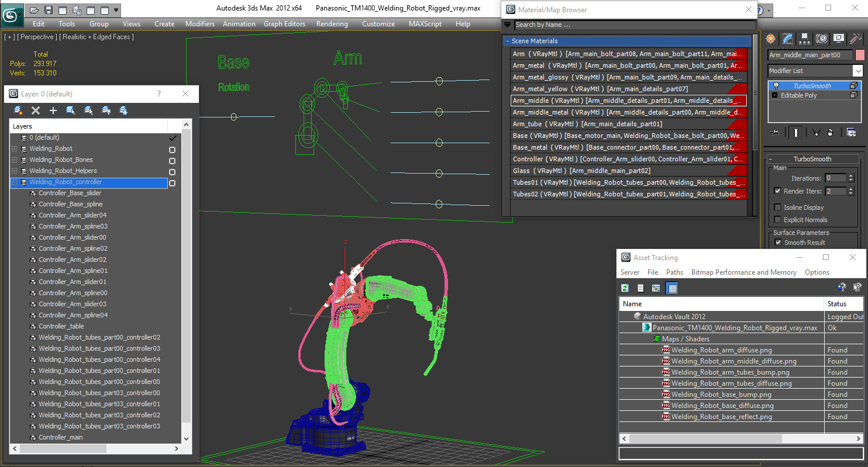Viewport: 868px width, 467px height.
Task: Click table view icon in Asset Tracking
Action: click(672, 288)
